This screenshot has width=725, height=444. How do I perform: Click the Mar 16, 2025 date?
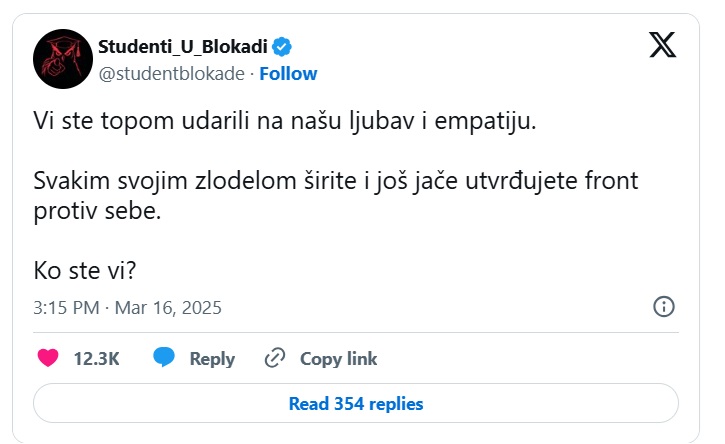[x=168, y=308]
